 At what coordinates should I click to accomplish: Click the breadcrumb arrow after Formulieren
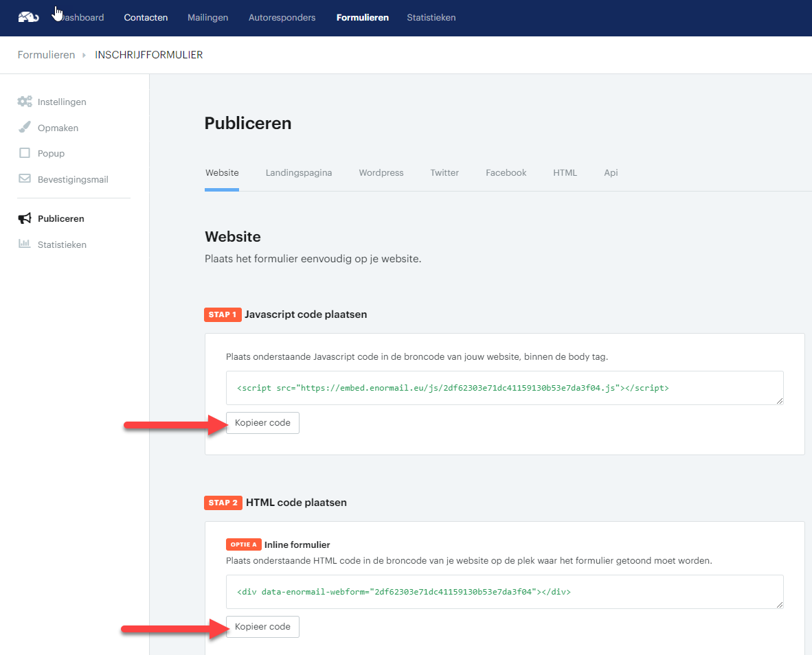click(x=84, y=55)
